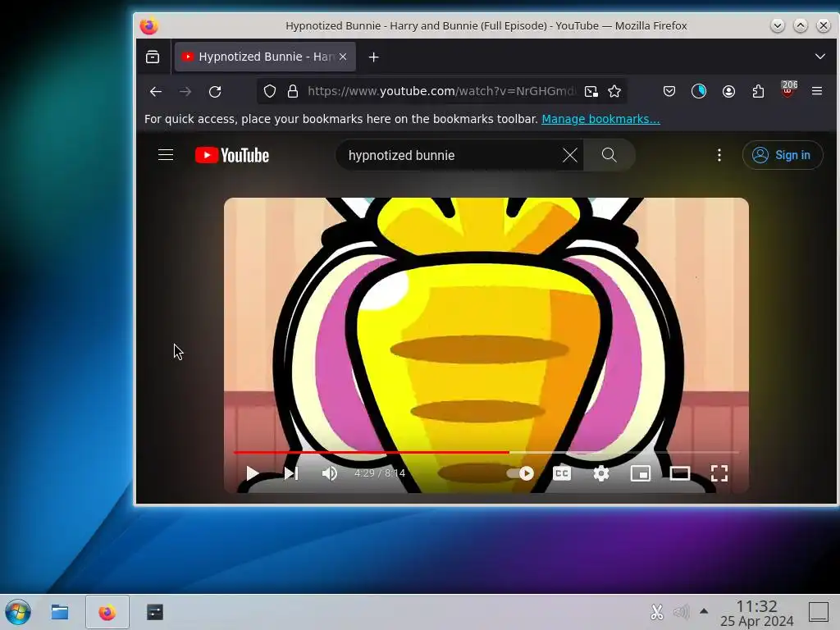Click Firefox taskbar button
Image resolution: width=840 pixels, height=630 pixels.
[x=107, y=612]
